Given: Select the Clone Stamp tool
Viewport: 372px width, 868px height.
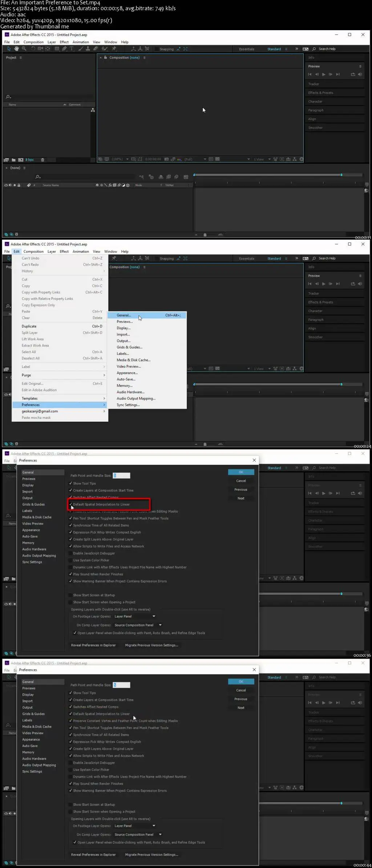Looking at the screenshot, I should pos(88,49).
